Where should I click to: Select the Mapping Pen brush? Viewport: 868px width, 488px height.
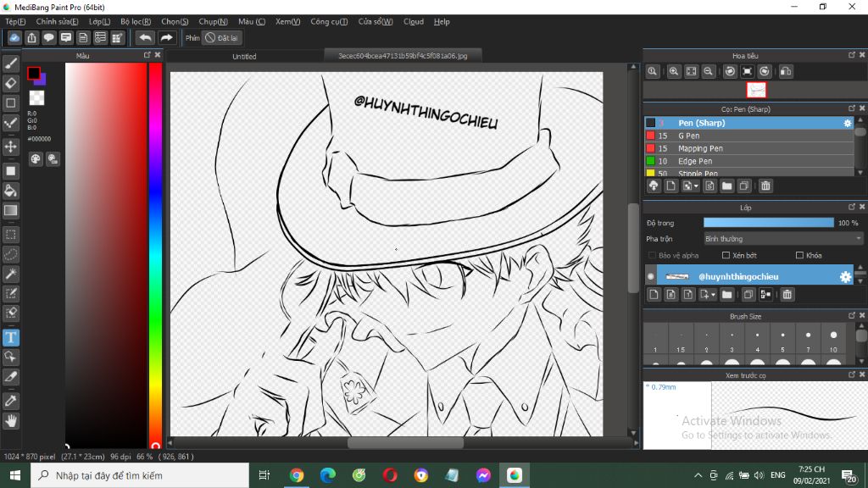coord(749,148)
